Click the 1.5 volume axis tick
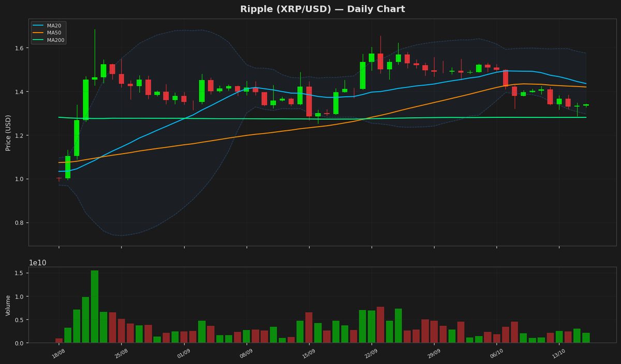 pyautogui.click(x=20, y=273)
